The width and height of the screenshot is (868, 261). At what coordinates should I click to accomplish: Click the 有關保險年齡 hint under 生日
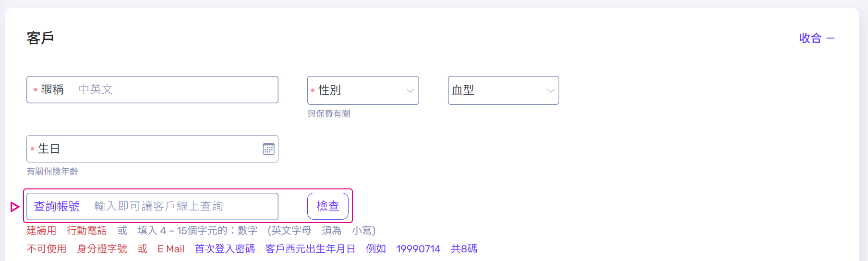[x=52, y=172]
